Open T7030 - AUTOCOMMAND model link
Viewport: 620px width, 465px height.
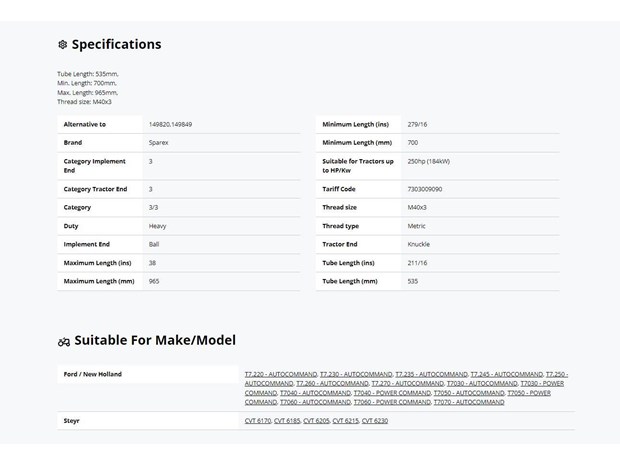(x=482, y=384)
